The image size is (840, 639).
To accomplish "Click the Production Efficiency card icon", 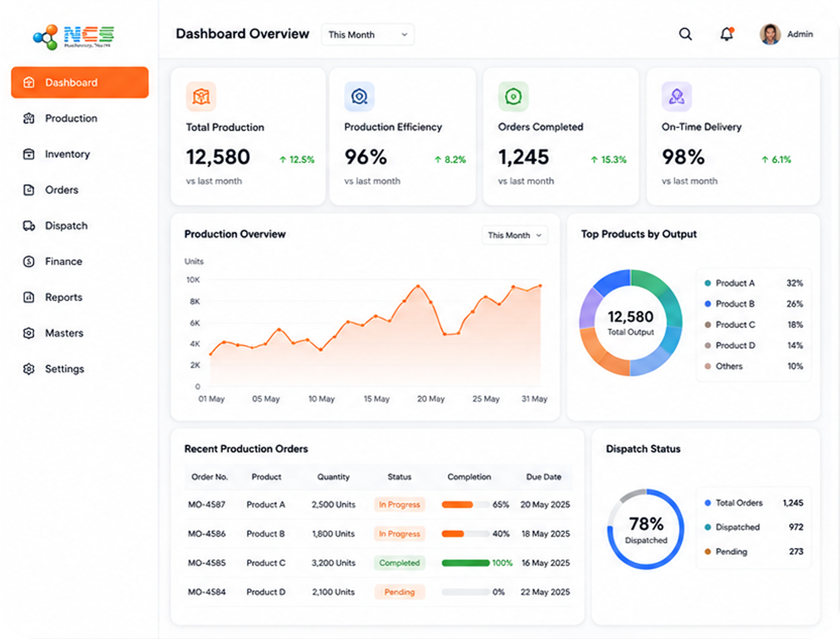I will pyautogui.click(x=359, y=96).
